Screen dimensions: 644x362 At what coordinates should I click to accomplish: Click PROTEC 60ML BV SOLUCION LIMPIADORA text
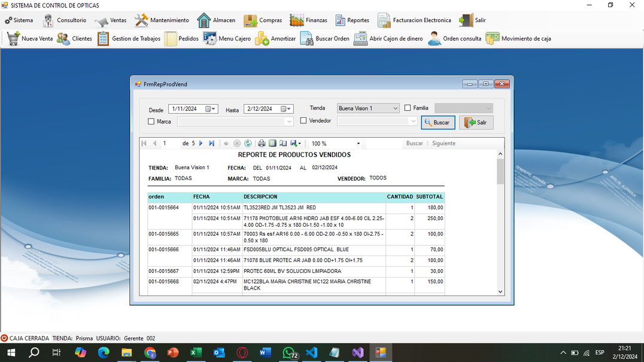click(293, 271)
